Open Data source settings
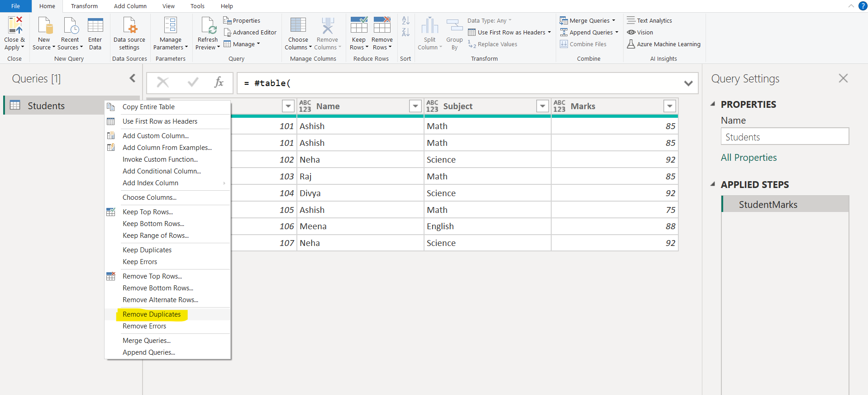This screenshot has height=395, width=868. pos(129,26)
